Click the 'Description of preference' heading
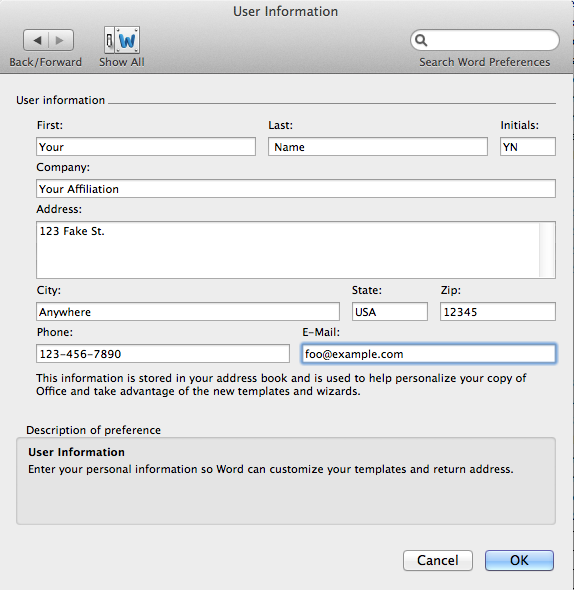The image size is (574, 590). [x=93, y=430]
